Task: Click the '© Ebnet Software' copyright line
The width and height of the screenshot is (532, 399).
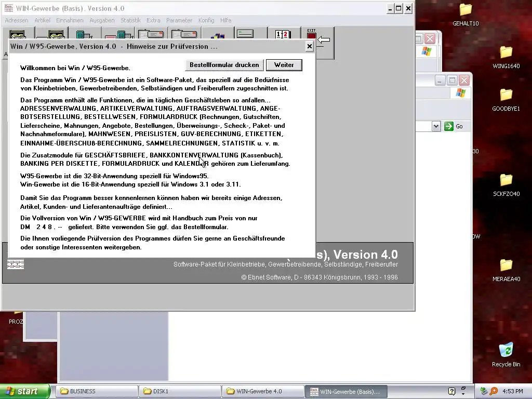Action: point(320,277)
